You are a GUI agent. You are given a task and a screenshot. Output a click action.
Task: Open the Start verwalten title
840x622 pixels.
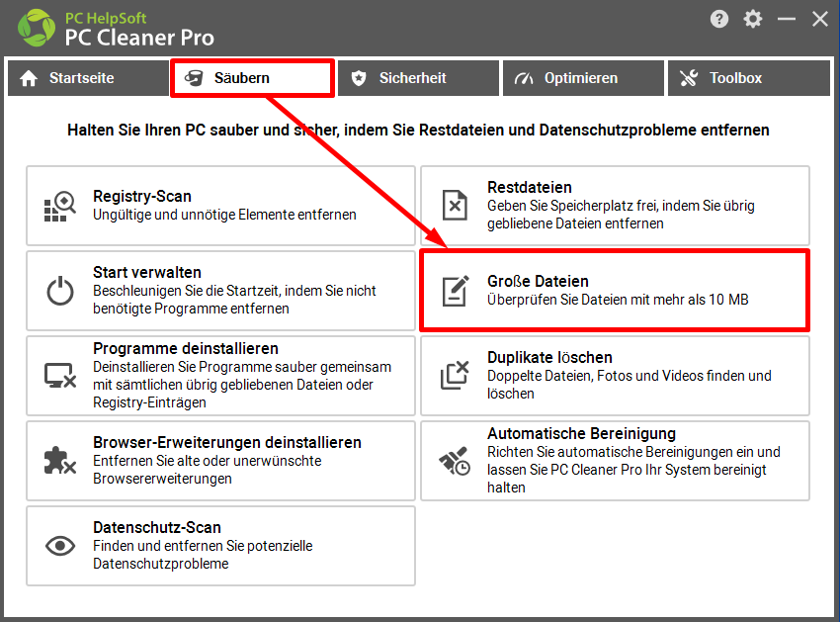pyautogui.click(x=147, y=272)
